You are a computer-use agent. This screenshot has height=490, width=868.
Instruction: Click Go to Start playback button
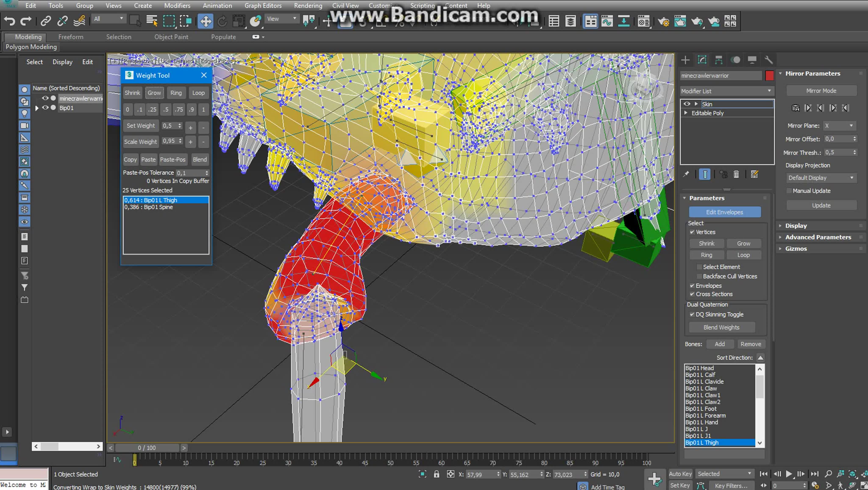point(764,474)
